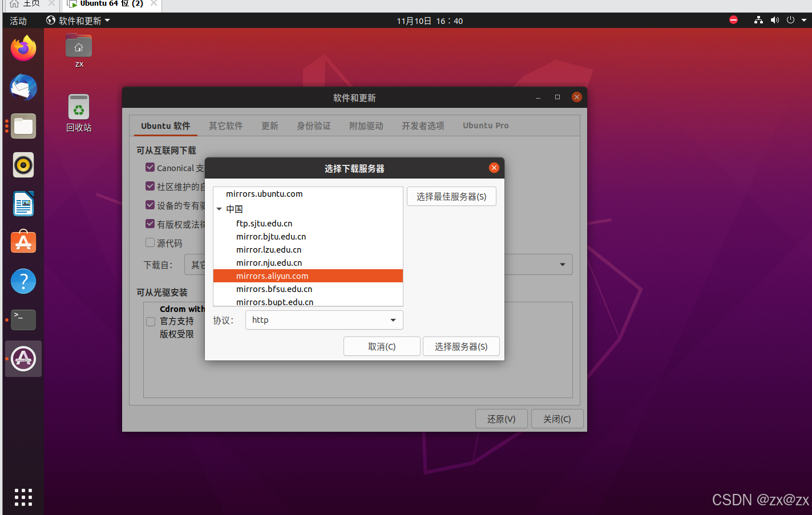Close the 软件和更新 window
The image size is (812, 515).
(x=577, y=97)
